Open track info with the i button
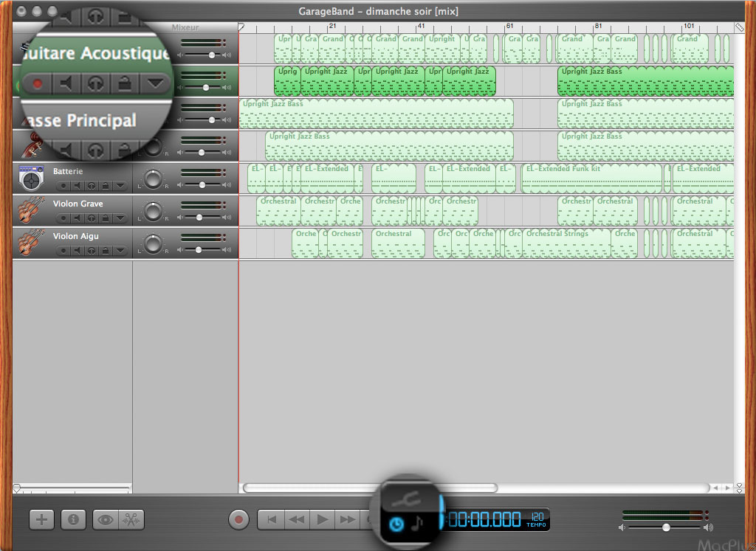Image resolution: width=756 pixels, height=551 pixels. (x=73, y=520)
